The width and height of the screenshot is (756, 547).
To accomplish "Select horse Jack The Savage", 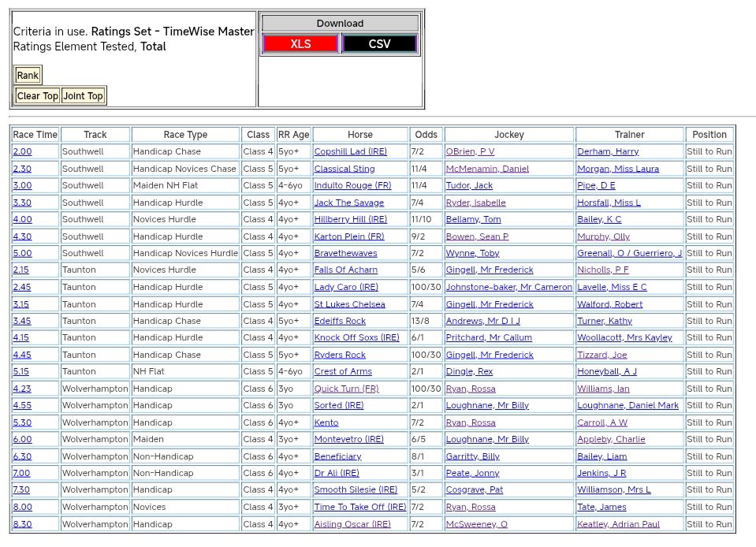I will click(x=348, y=203).
